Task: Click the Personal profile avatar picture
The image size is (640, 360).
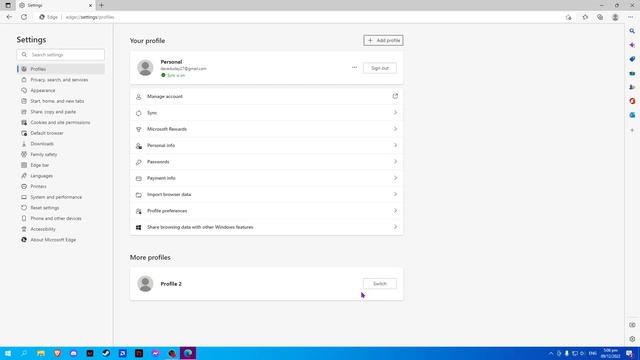Action: tap(145, 68)
